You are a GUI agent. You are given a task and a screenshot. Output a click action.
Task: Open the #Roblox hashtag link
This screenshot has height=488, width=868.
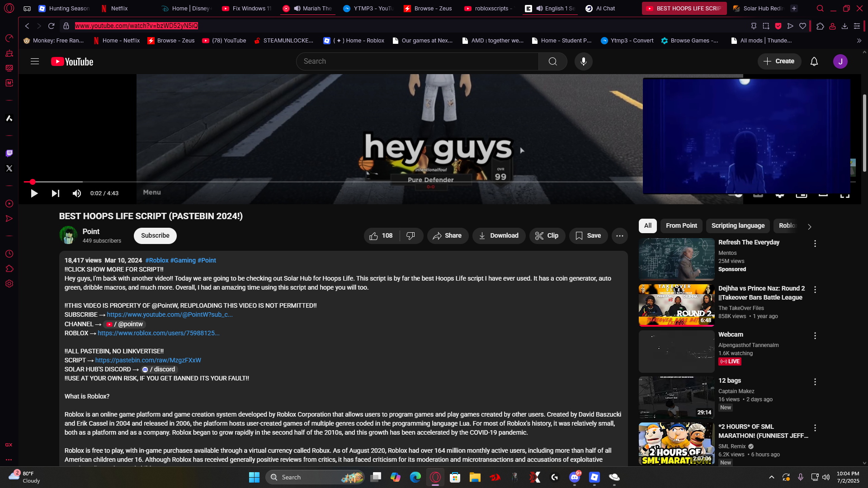[x=157, y=260]
